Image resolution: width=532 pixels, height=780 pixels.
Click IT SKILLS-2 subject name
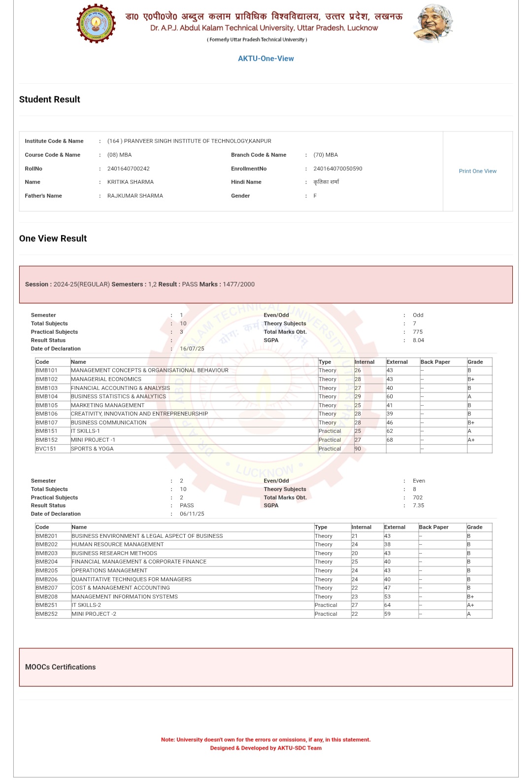tap(86, 605)
